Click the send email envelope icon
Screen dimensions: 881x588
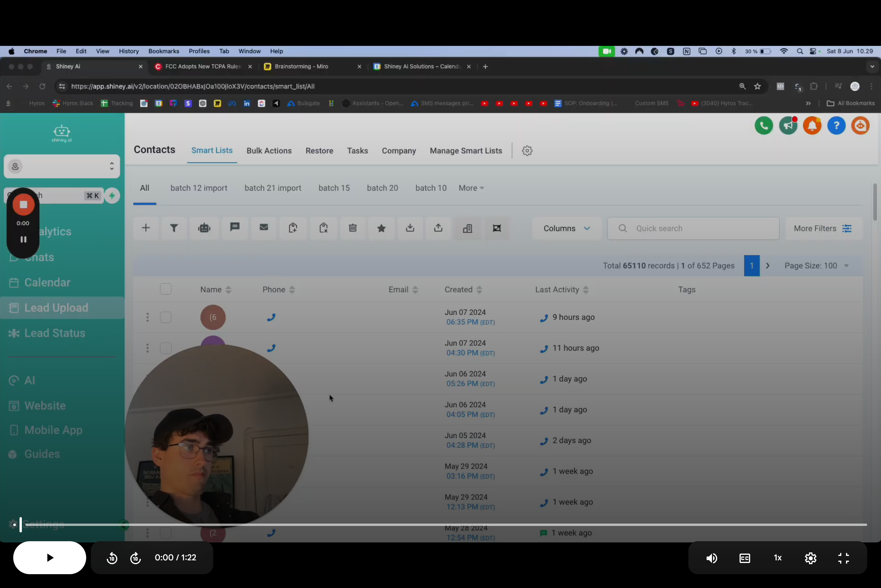click(264, 227)
